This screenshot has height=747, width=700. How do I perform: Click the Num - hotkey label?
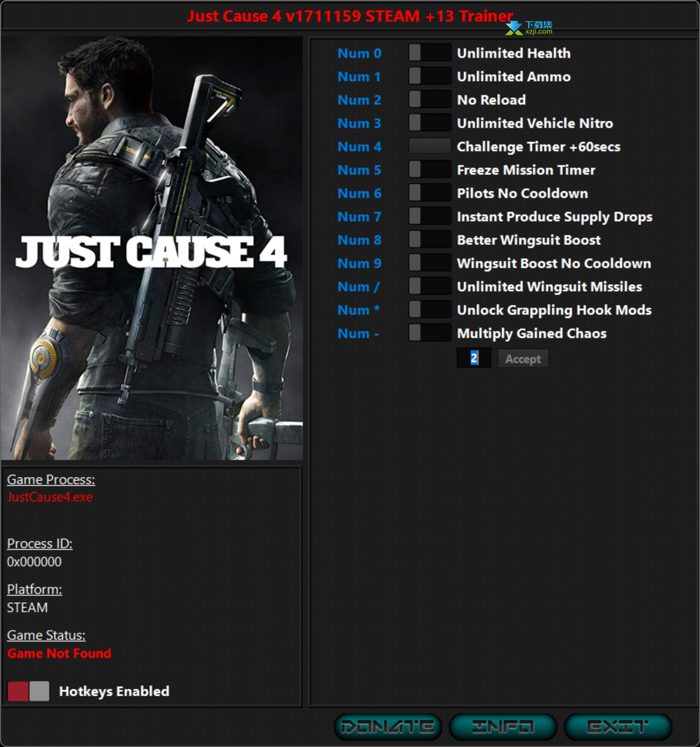(358, 333)
